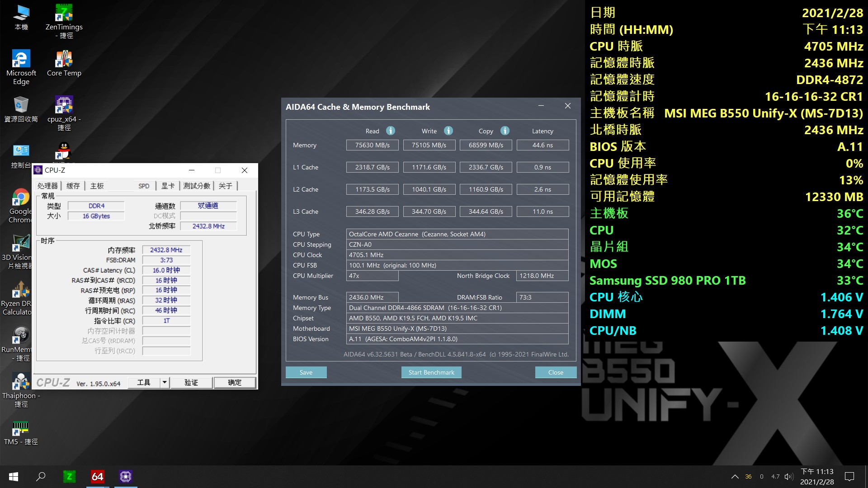Click the 验证 button in CPU-Z
The height and width of the screenshot is (488, 868).
[191, 382]
